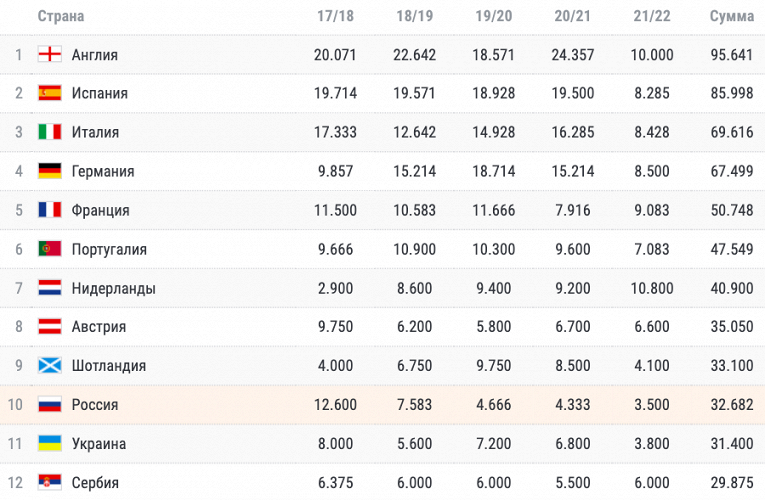Click the Portugal flag icon
765x500 pixels.
pyautogui.click(x=50, y=249)
